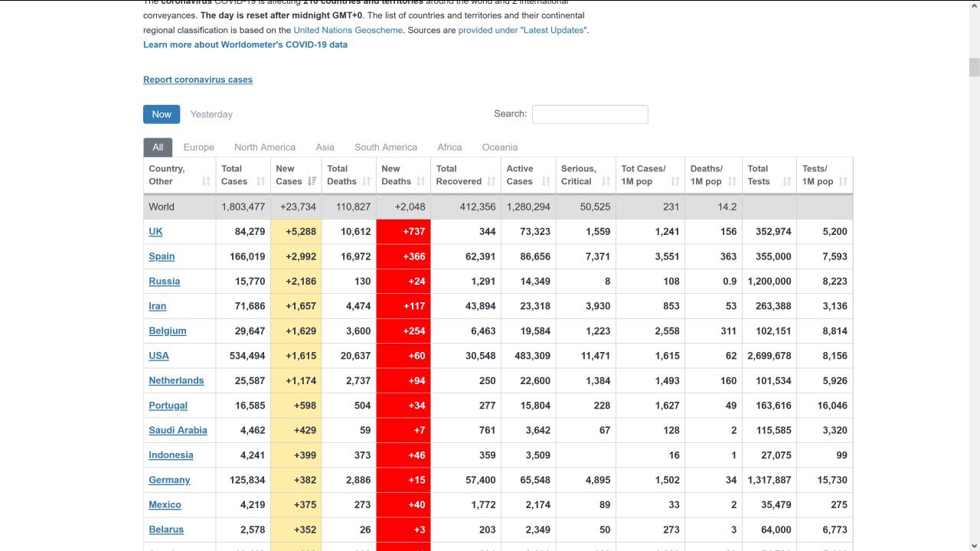Open the United Nations Geoscheme link
Image resolution: width=980 pixels, height=551 pixels.
click(x=348, y=30)
